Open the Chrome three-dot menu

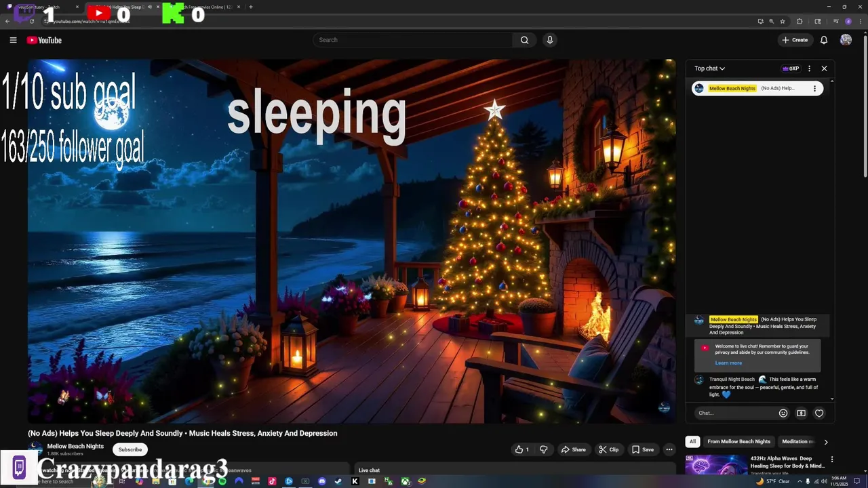point(861,21)
